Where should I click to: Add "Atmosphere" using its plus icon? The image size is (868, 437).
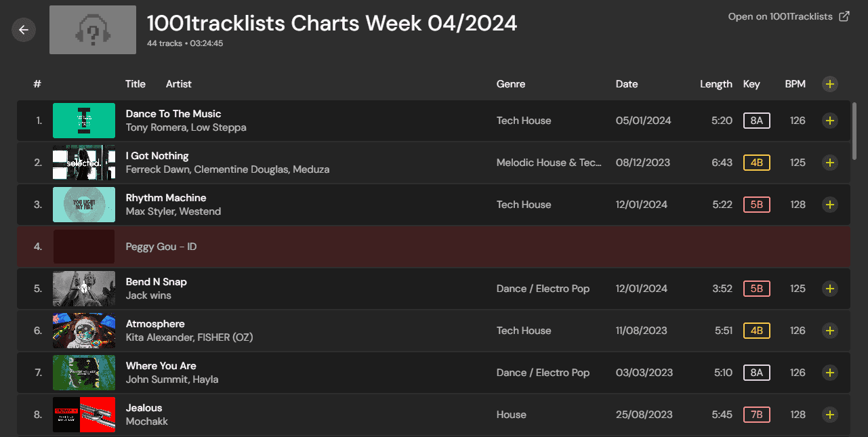pyautogui.click(x=829, y=331)
